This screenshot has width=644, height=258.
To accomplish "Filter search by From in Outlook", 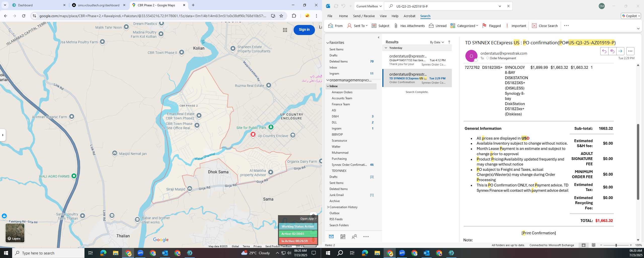I will (335, 26).
